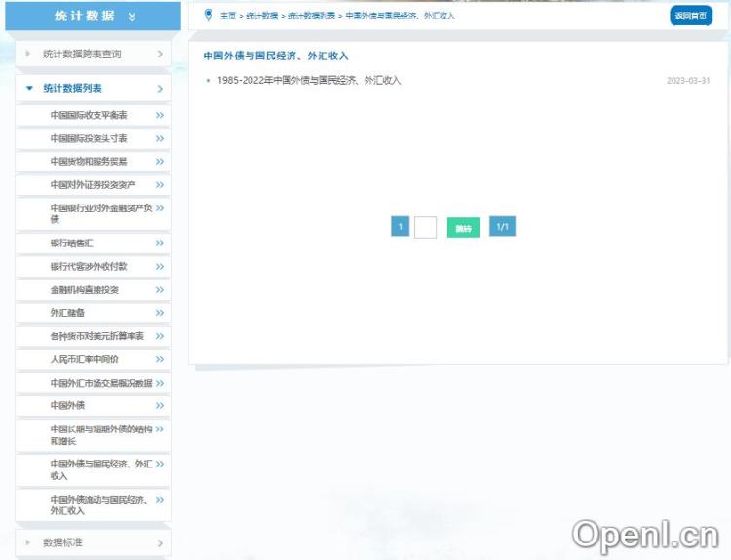Viewport: 731px width, 560px height.
Task: Focus the page number input box
Action: (425, 227)
